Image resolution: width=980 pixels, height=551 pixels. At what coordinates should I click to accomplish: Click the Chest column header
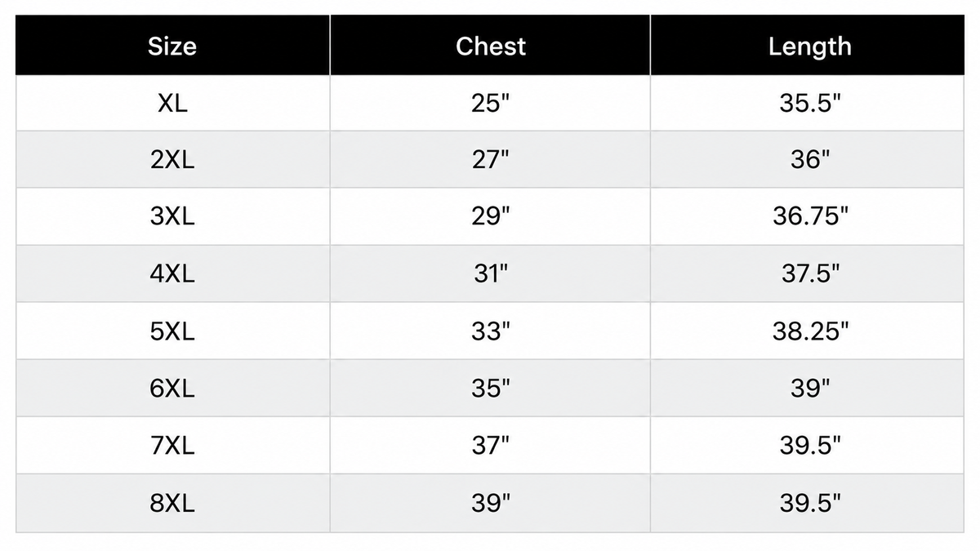(490, 46)
